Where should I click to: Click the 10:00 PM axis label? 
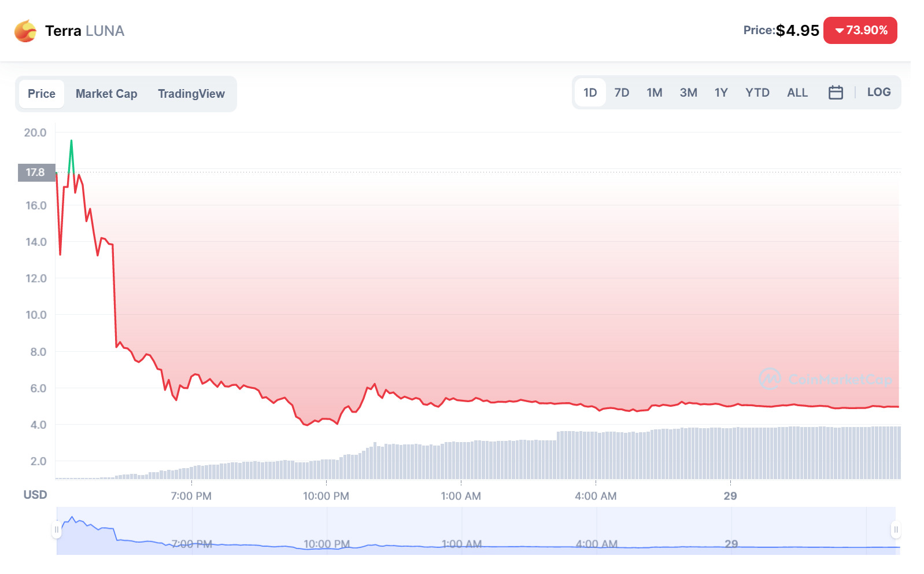(x=326, y=496)
